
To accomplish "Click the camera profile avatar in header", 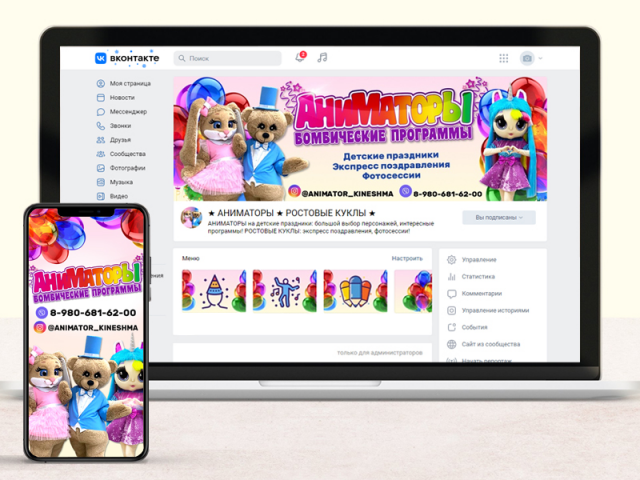I will click(x=527, y=58).
